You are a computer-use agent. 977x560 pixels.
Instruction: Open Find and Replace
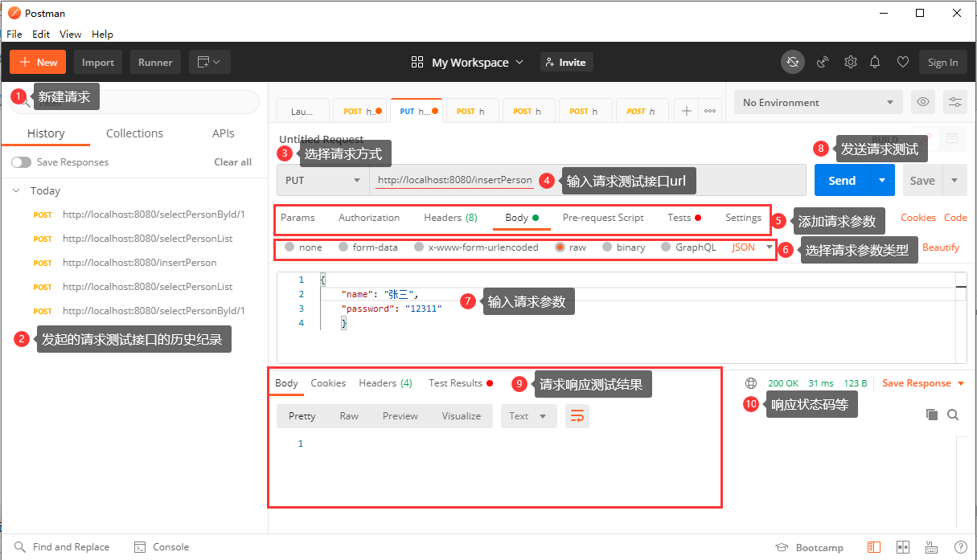[x=62, y=547]
